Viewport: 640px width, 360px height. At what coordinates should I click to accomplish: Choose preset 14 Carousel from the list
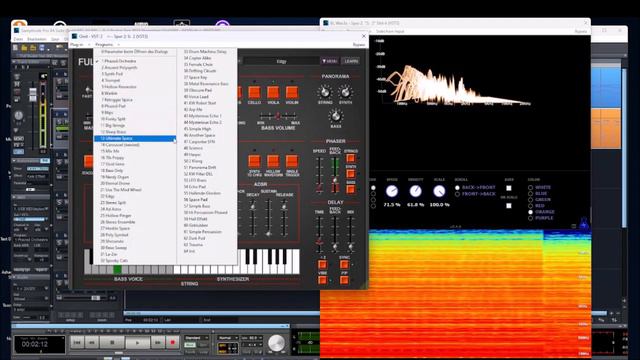point(135,145)
